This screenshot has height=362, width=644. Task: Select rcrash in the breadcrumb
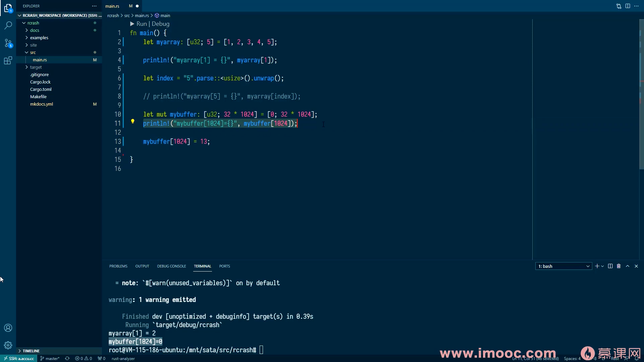click(x=113, y=15)
